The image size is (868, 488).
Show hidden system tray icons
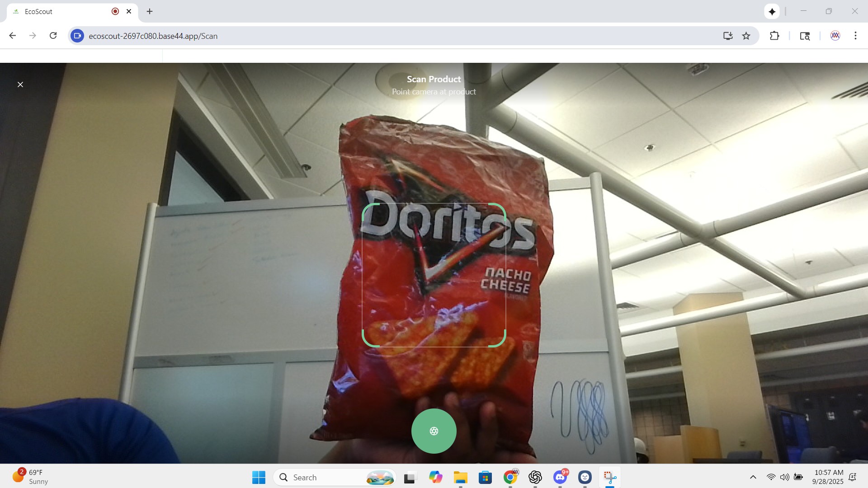pyautogui.click(x=753, y=477)
